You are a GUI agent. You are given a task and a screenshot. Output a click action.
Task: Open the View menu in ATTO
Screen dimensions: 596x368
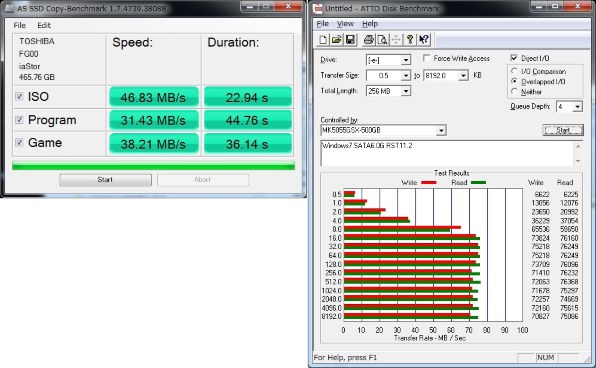click(x=345, y=24)
